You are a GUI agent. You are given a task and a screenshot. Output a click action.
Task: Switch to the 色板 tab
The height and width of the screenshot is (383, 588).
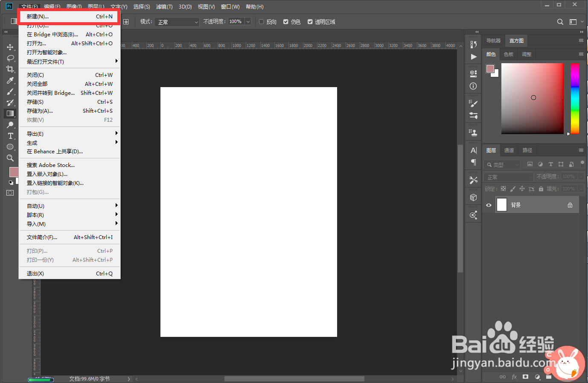pos(508,54)
